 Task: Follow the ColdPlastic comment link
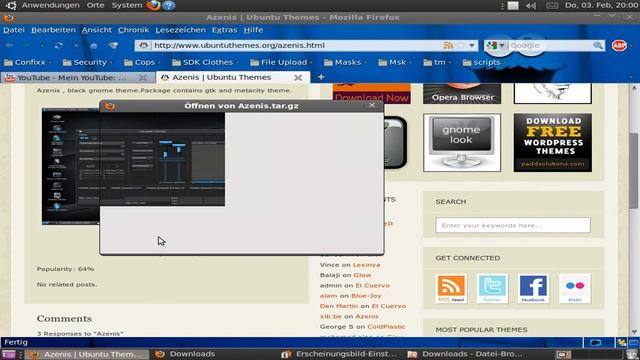tap(386, 327)
